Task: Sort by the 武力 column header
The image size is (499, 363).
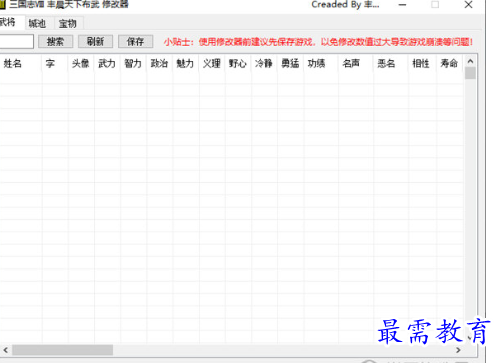Action: click(107, 63)
